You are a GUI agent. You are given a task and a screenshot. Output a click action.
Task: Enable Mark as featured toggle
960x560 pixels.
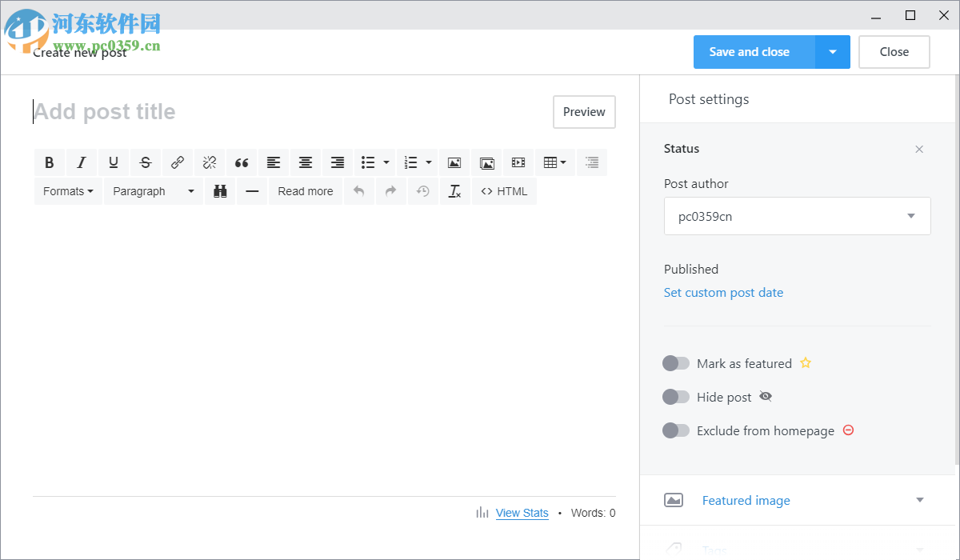[676, 363]
